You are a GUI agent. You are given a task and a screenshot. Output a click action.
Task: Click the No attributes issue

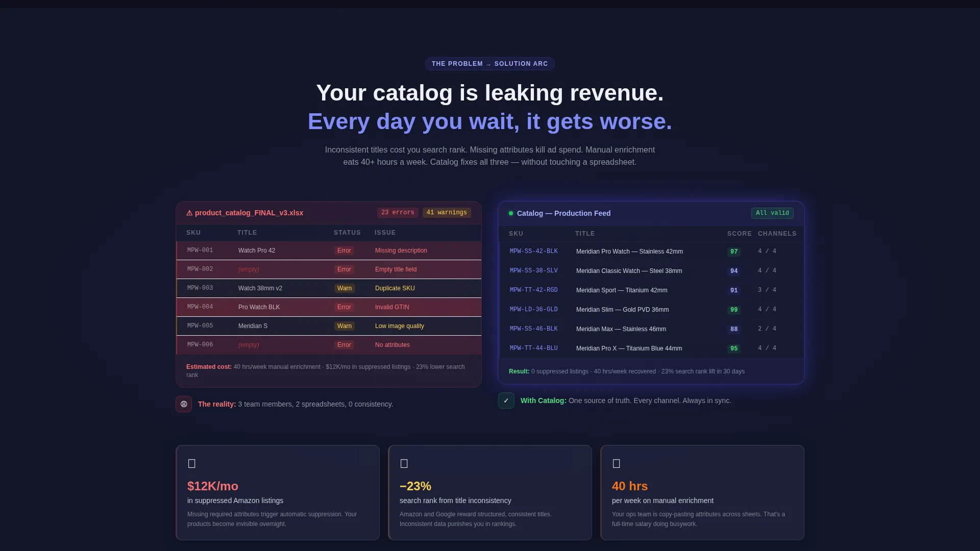pyautogui.click(x=393, y=345)
